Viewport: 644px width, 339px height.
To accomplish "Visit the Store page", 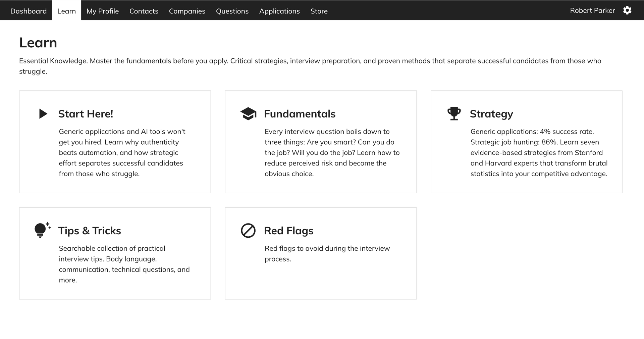I will (x=319, y=11).
